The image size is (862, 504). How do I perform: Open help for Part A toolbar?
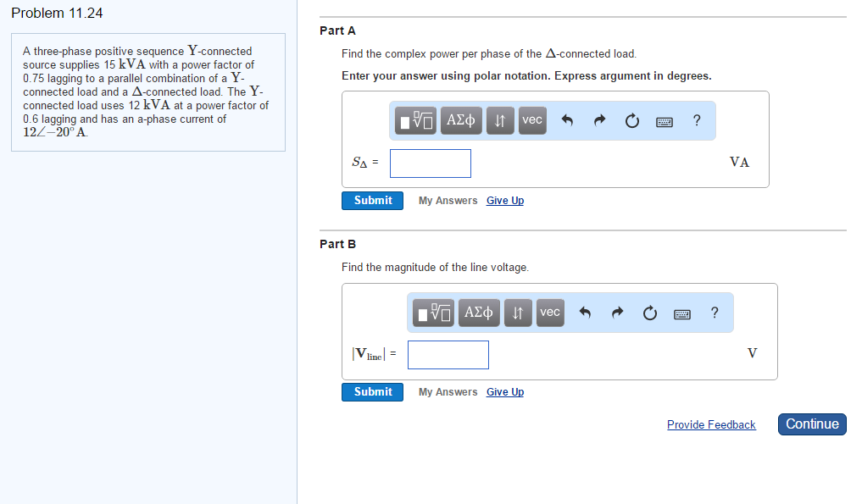click(x=696, y=121)
